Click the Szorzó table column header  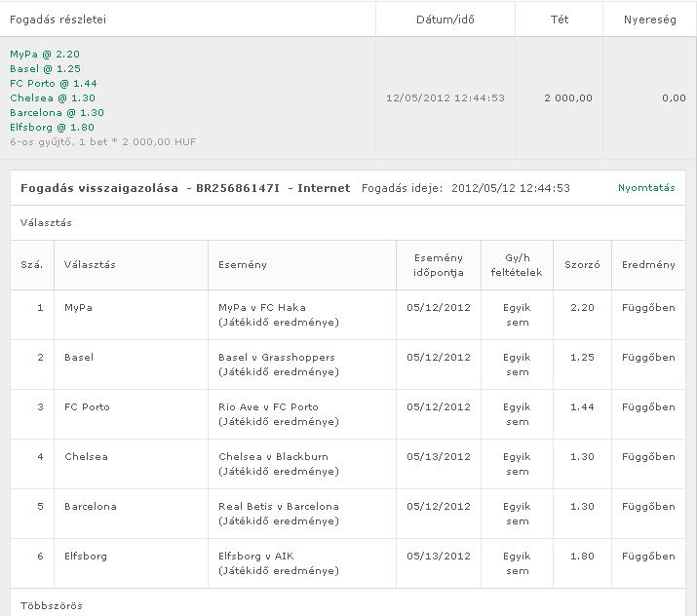(582, 265)
